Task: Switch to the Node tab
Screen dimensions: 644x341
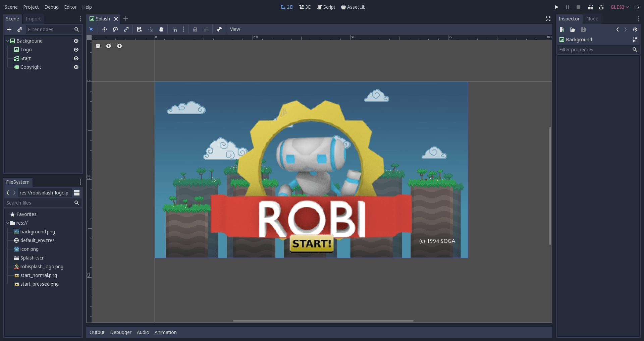Action: pyautogui.click(x=592, y=19)
